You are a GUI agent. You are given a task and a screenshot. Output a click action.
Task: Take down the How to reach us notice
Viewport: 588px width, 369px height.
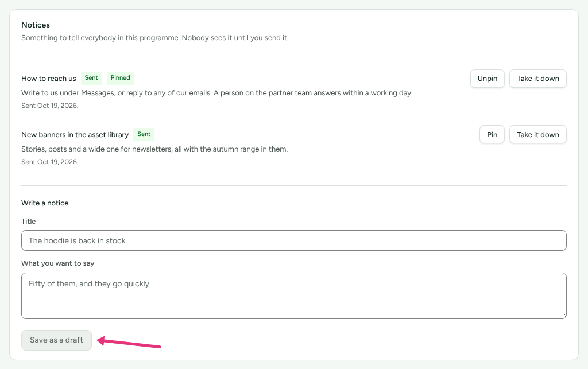(x=537, y=79)
